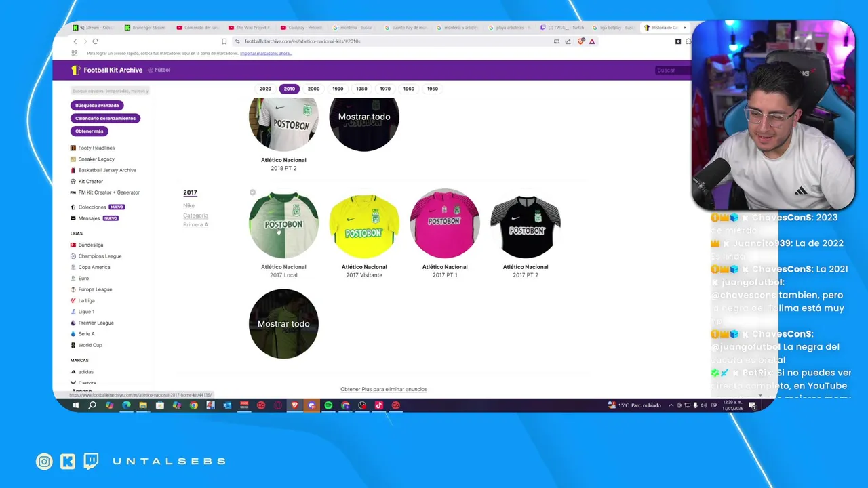Click Mostrar todo beside 2018 PT 2
Viewport: 868px width, 488px height.
point(364,123)
